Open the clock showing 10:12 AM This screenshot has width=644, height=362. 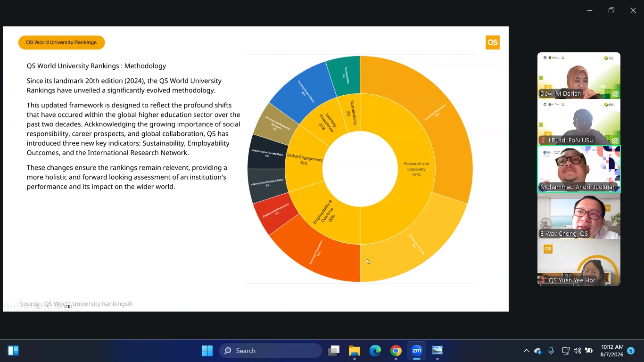coord(612,350)
